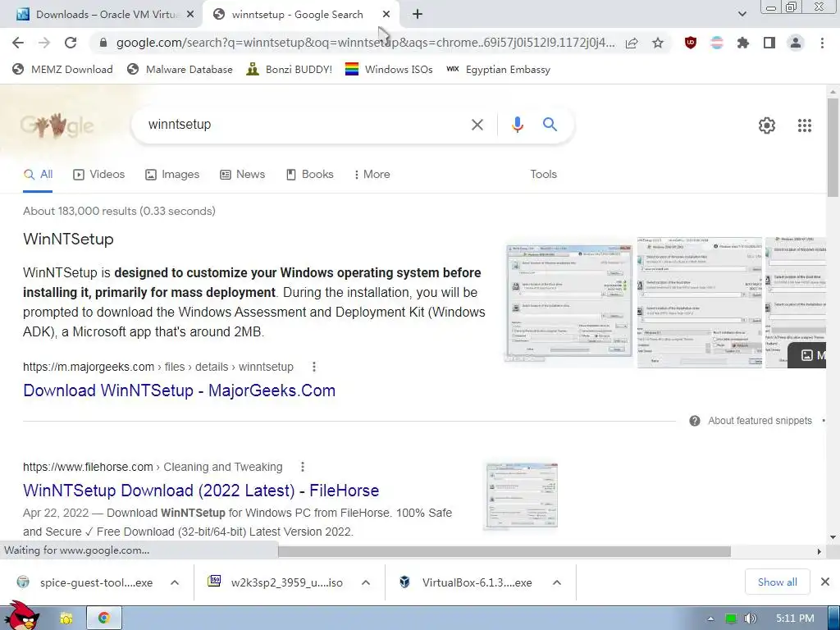Click the blue magnifier search button
This screenshot has width=840, height=630.
(550, 125)
